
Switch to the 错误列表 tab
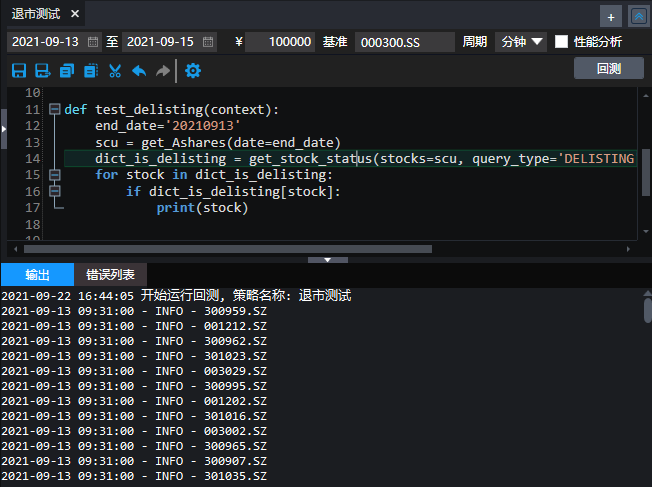click(110, 275)
